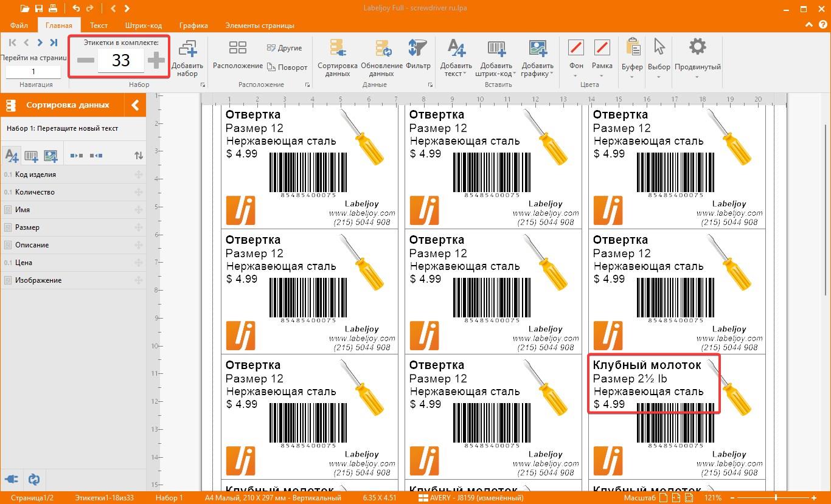Open Сортировка данных in ribbon
831x504 pixels.
[x=337, y=58]
